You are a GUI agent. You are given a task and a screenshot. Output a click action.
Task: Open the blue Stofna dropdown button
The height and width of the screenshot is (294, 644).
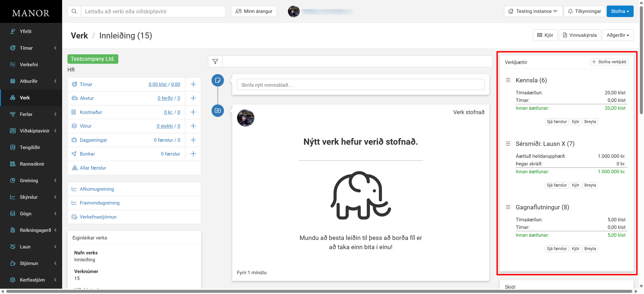(x=620, y=11)
